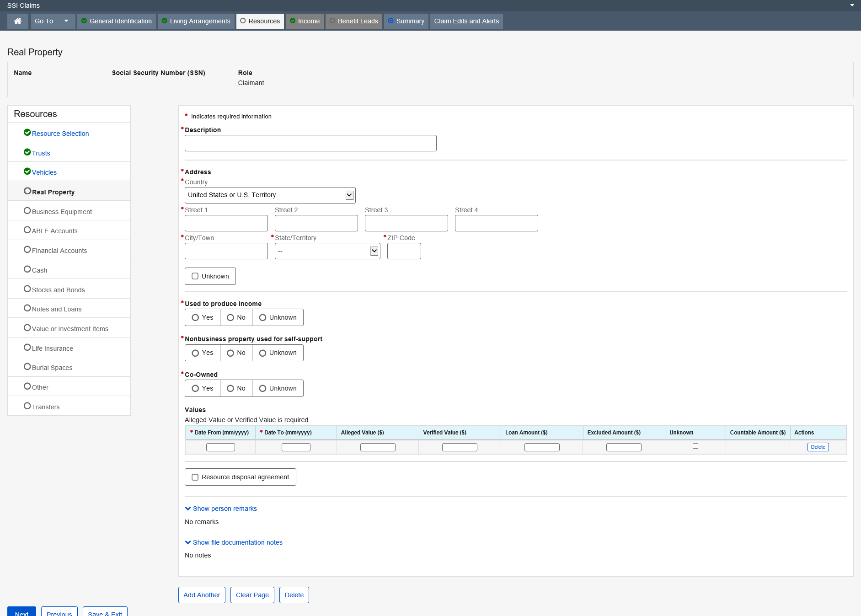Click into the Description text field
The height and width of the screenshot is (616, 861).
(x=310, y=143)
